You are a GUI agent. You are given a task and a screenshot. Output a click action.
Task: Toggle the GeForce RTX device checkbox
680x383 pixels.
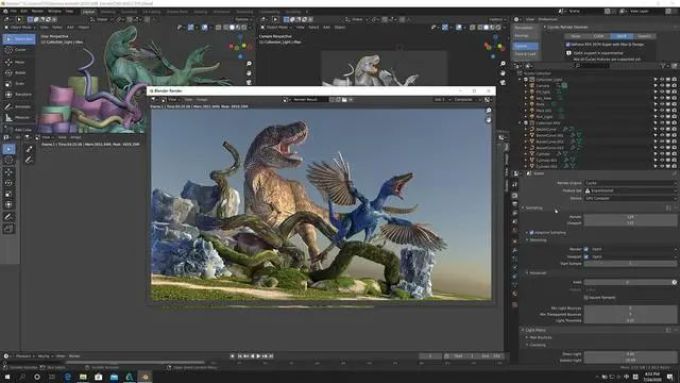click(568, 45)
